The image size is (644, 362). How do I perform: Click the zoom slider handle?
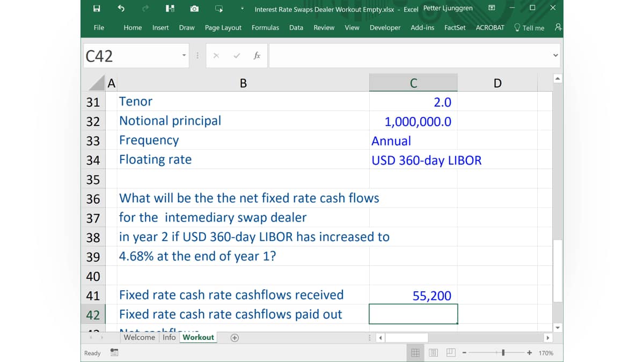pos(503,353)
